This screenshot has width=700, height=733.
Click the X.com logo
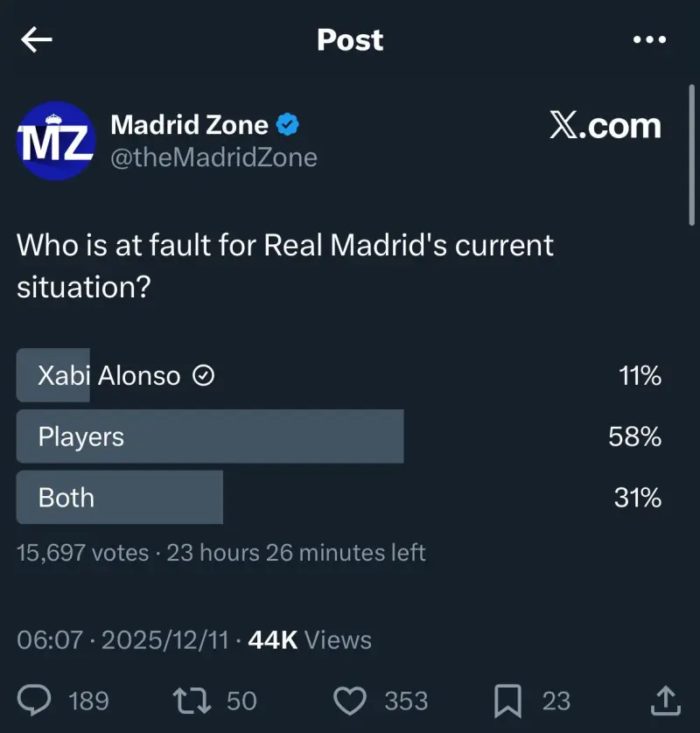(605, 126)
